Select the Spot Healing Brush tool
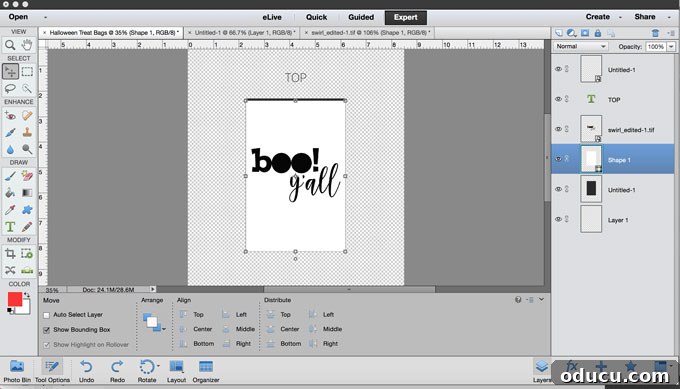 click(27, 116)
